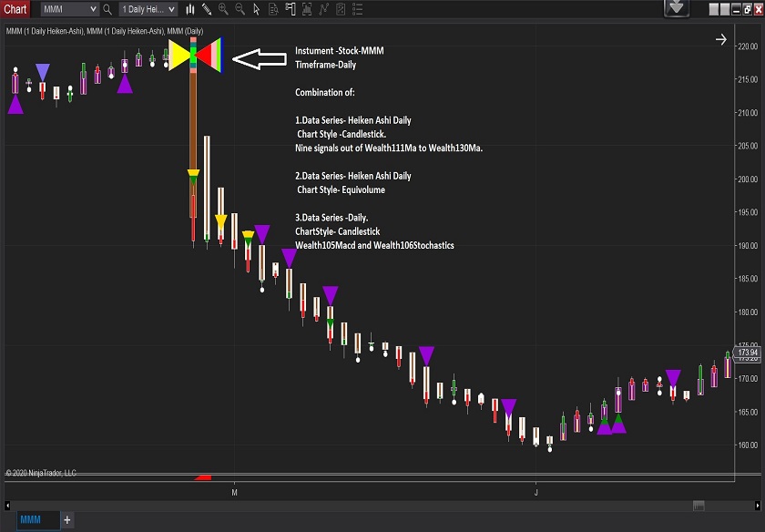Select the drawing tools pencil icon
The image size is (765, 532).
(207, 9)
